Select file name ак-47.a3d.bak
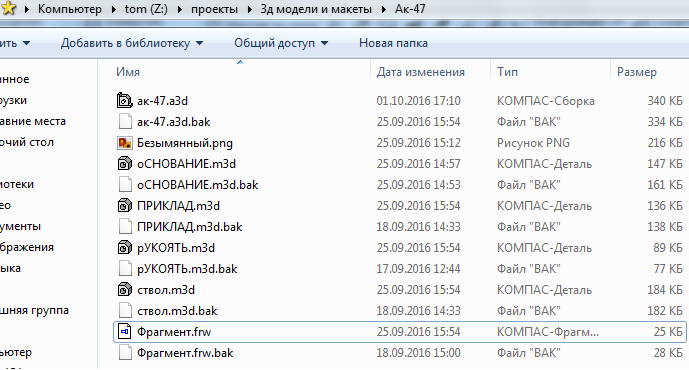 (174, 122)
